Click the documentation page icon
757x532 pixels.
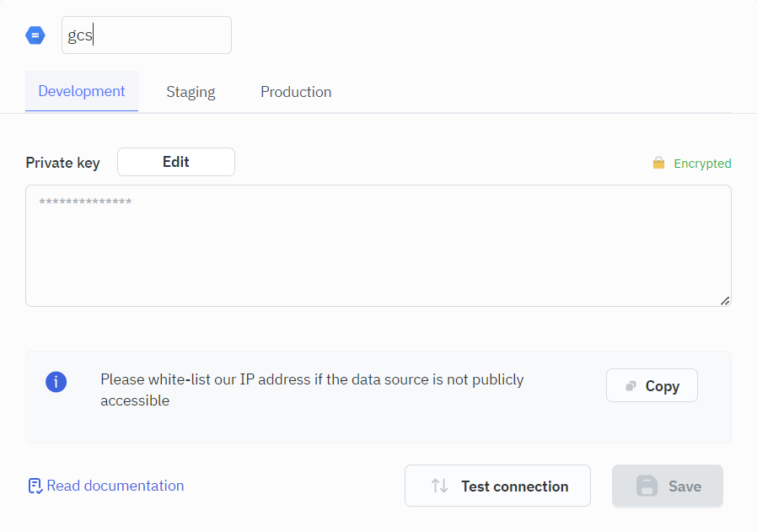coord(35,486)
